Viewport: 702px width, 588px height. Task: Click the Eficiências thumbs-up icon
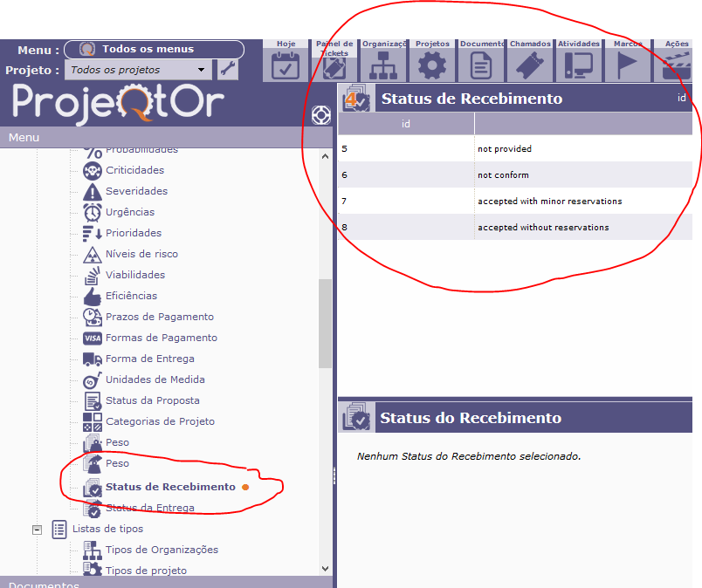coord(93,297)
